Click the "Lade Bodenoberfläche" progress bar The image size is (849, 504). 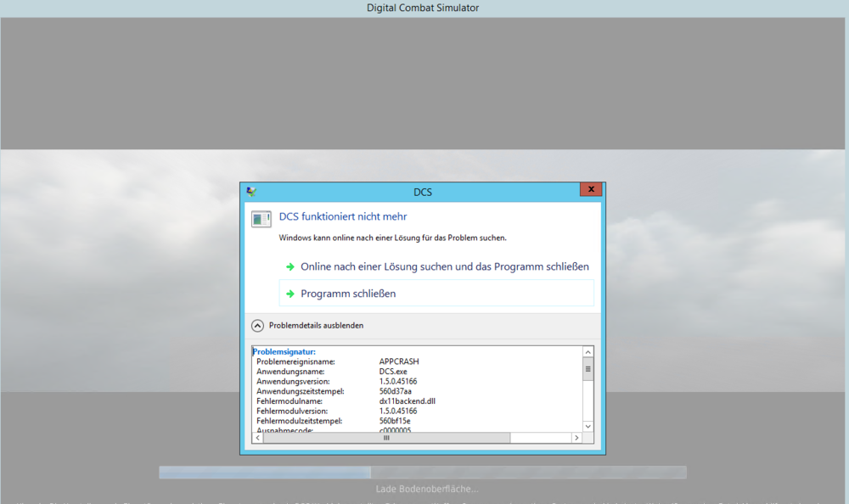(422, 472)
